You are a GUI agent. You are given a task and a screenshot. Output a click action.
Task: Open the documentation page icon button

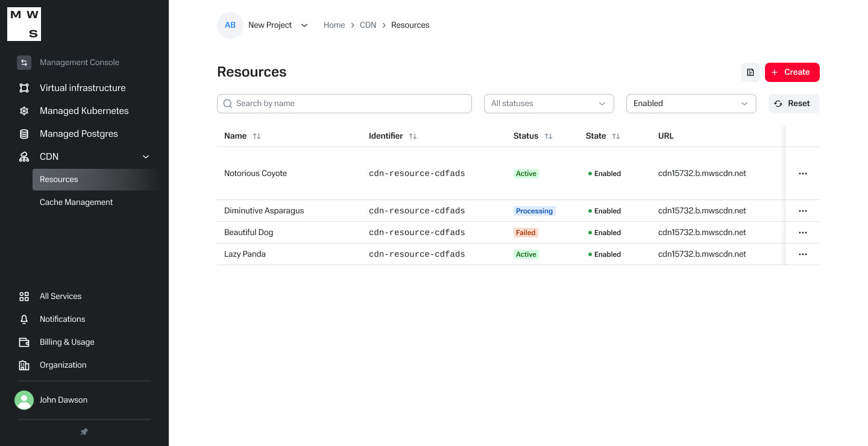(750, 72)
